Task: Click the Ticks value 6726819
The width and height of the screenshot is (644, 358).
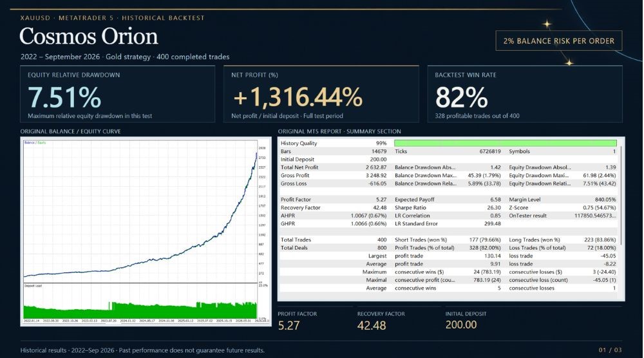Action: [x=490, y=151]
